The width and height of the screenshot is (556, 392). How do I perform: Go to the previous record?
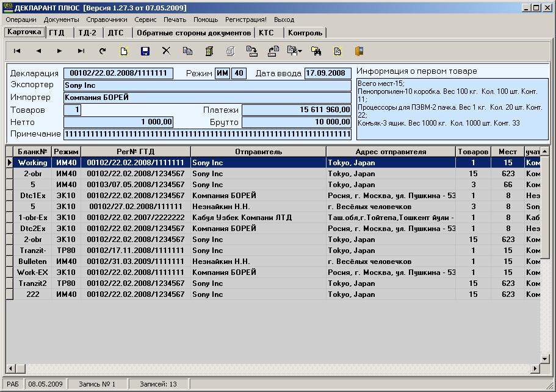[x=38, y=51]
